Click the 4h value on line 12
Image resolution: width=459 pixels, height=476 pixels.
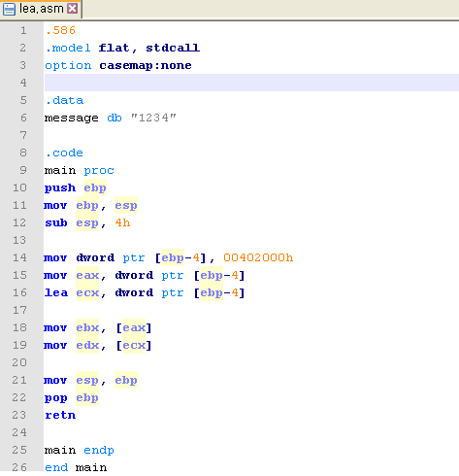pyautogui.click(x=122, y=222)
